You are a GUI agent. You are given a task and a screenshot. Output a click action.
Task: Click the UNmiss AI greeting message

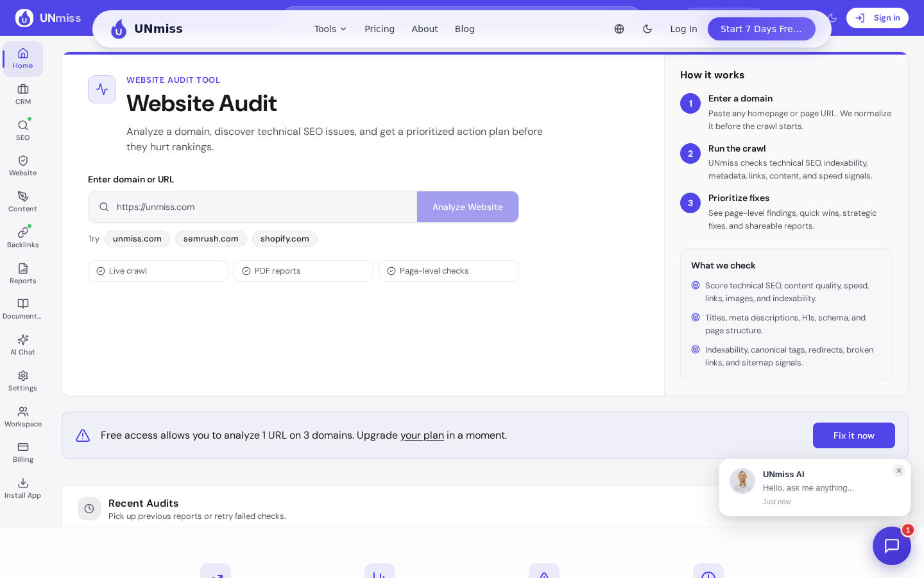click(x=809, y=488)
